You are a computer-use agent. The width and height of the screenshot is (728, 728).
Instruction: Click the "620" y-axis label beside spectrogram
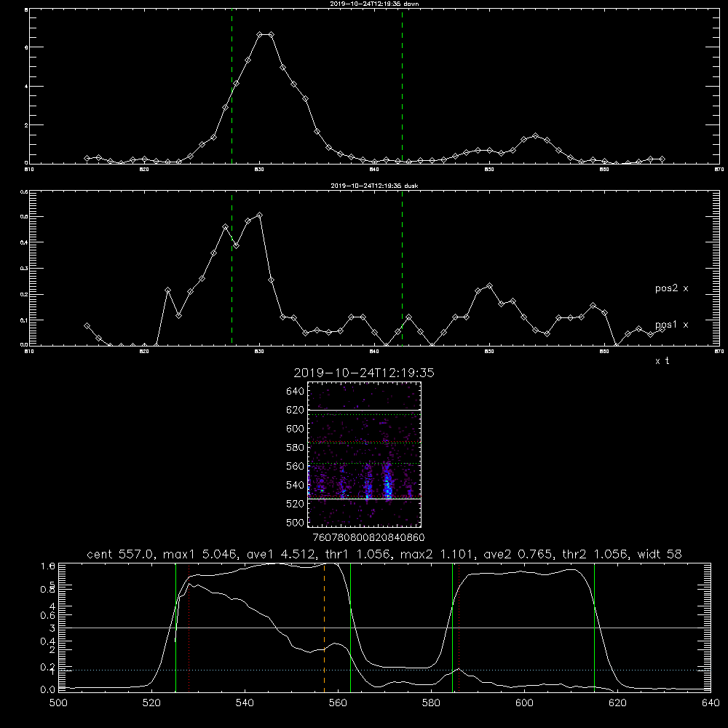coord(295,410)
